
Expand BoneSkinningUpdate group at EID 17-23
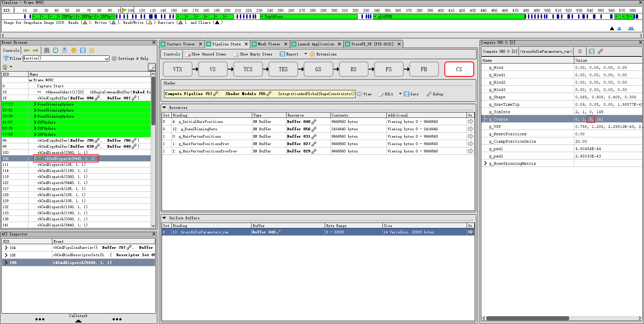(35, 104)
